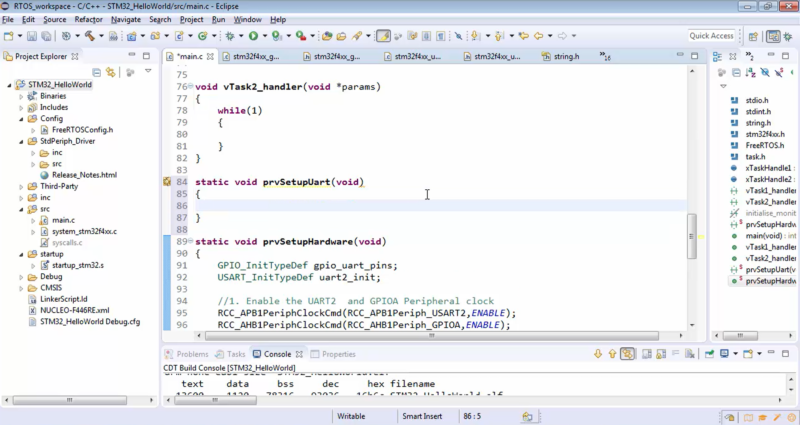Expand the Debug folder in project tree
Viewport: 800px width, 425px height.
click(x=21, y=277)
